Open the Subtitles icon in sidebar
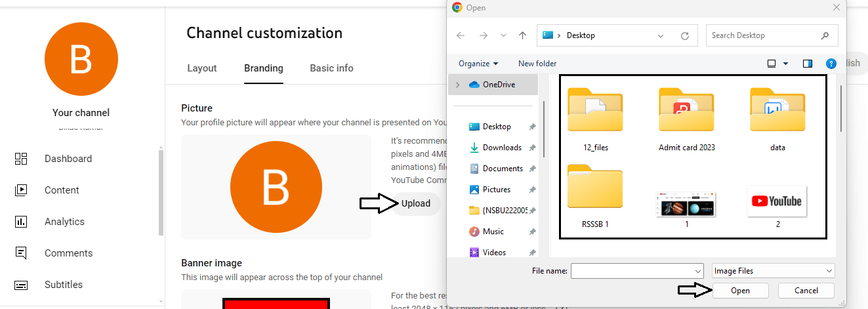Image resolution: width=868 pixels, height=309 pixels. tap(21, 285)
